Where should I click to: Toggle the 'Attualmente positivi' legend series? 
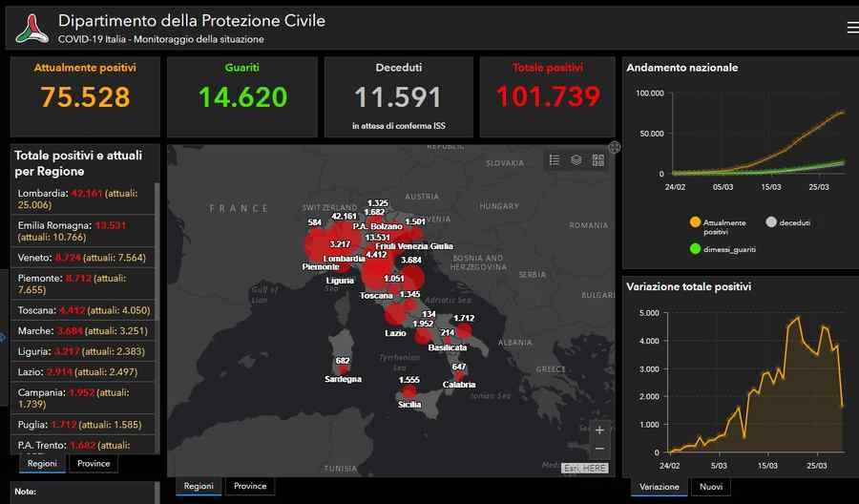pos(695,222)
